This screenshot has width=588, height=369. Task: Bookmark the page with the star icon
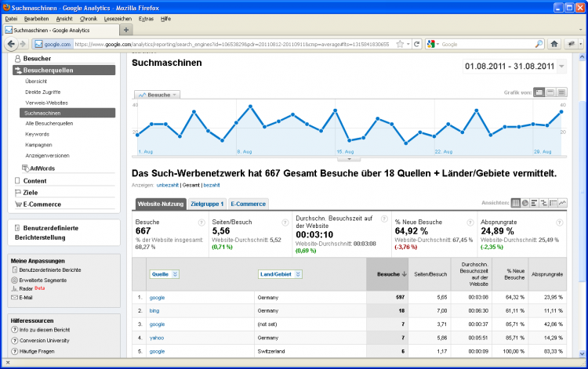tap(399, 44)
